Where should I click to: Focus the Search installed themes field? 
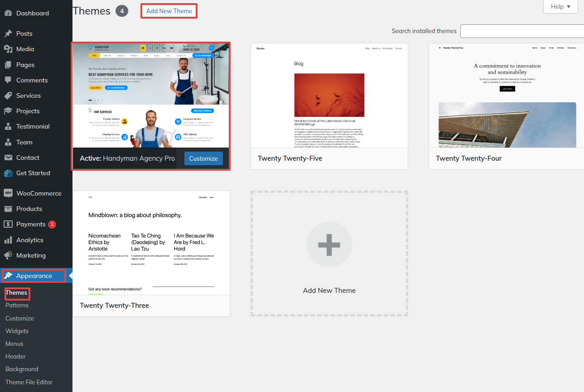point(522,31)
